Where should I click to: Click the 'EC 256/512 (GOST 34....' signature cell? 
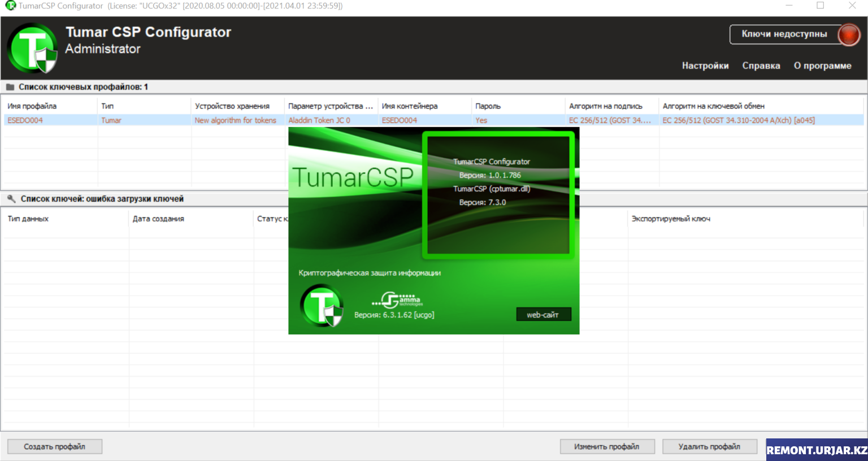(x=610, y=120)
